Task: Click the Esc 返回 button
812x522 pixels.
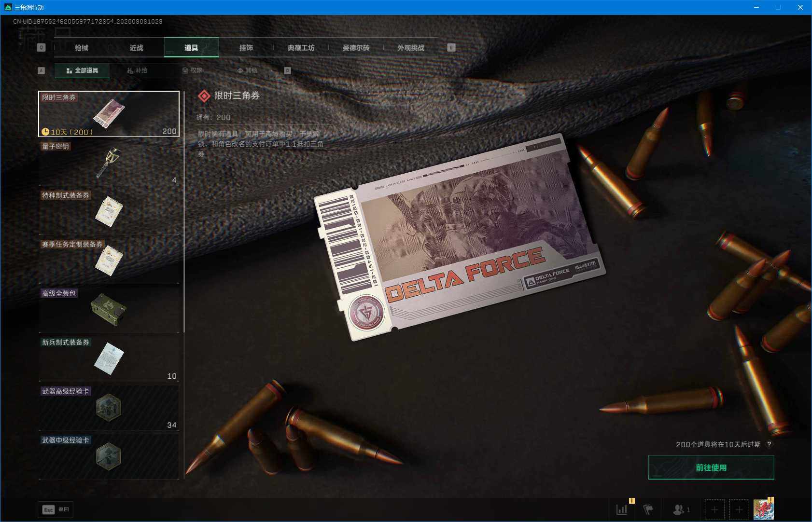Action: (x=56, y=509)
